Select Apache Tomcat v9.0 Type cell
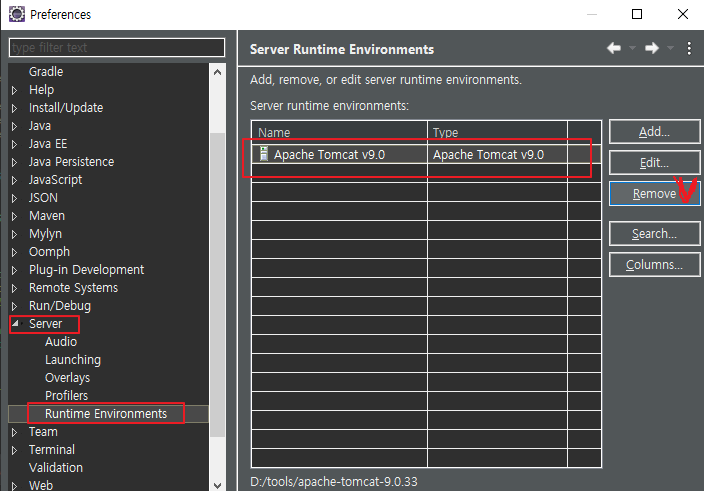The width and height of the screenshot is (704, 491). pos(497,154)
